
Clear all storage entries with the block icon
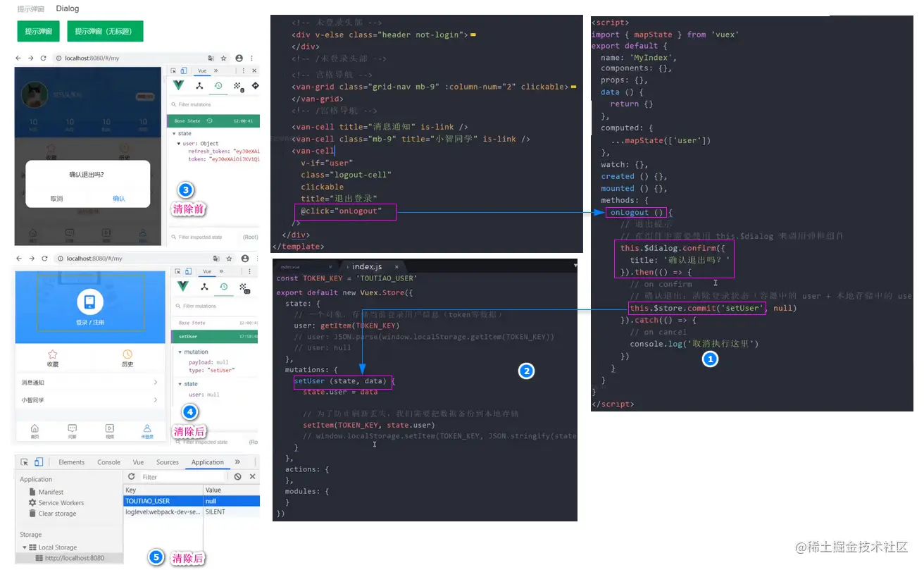(x=238, y=477)
